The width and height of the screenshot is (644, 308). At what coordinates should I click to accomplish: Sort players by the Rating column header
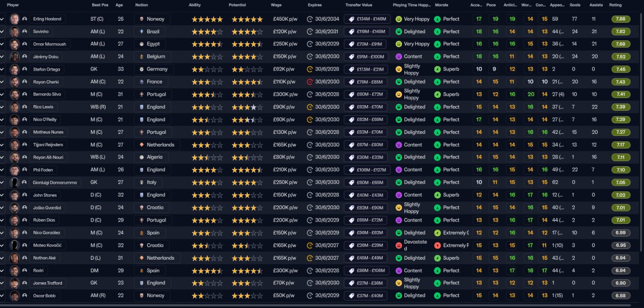click(615, 5)
